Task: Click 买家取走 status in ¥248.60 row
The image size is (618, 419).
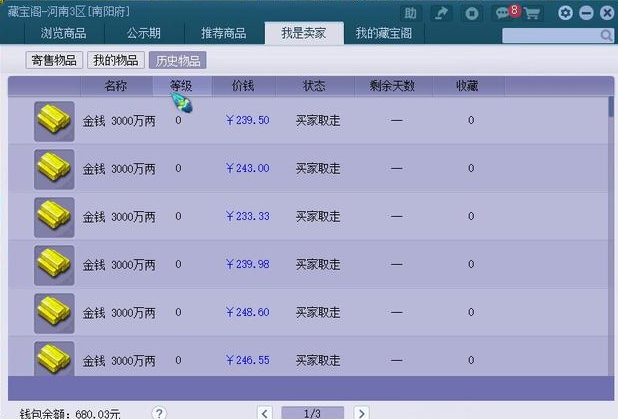Action: click(x=318, y=313)
